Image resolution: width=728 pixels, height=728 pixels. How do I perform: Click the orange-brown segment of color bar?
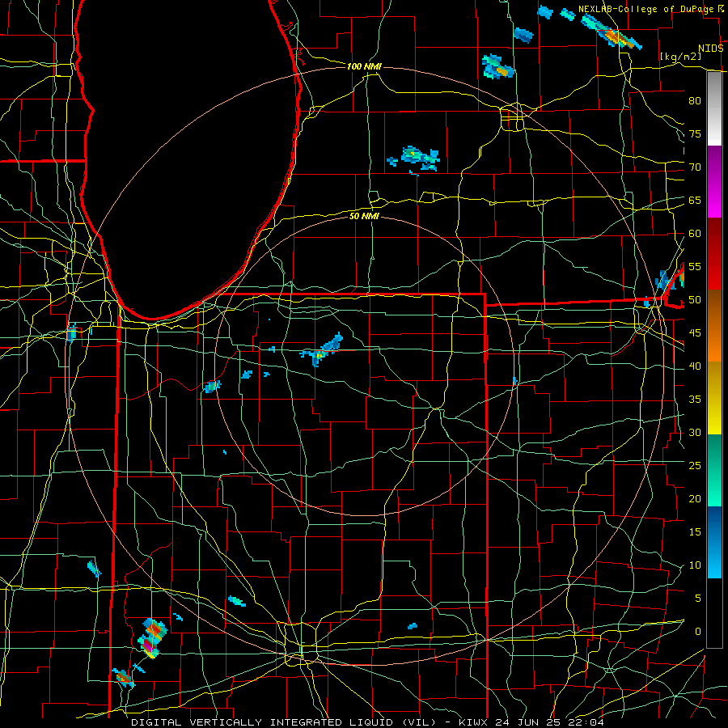pyautogui.click(x=714, y=326)
